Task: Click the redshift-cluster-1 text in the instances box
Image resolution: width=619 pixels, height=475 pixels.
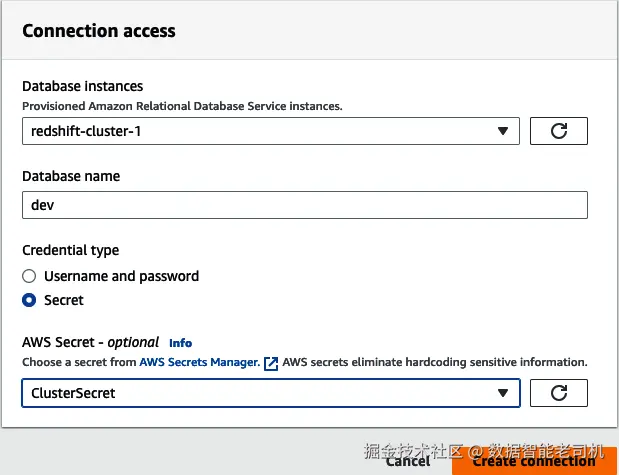Action: (82, 131)
